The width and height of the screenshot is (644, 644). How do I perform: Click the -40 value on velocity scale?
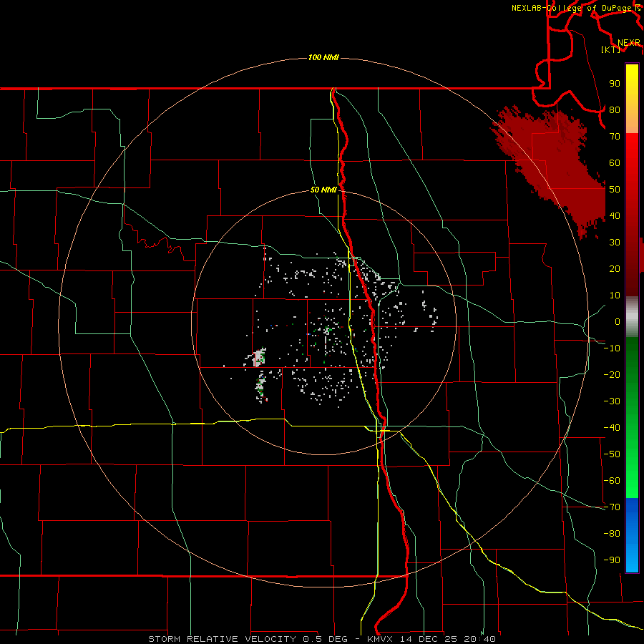click(x=612, y=428)
